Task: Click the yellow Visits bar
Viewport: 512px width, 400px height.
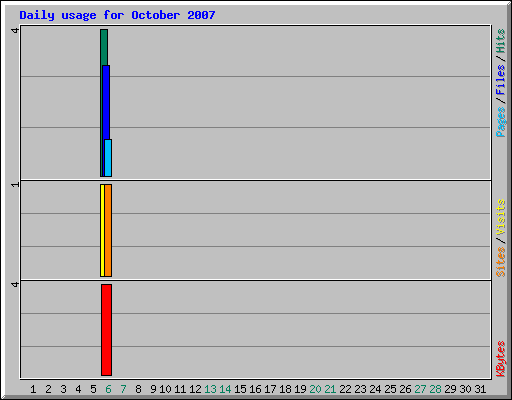Action: 102,230
